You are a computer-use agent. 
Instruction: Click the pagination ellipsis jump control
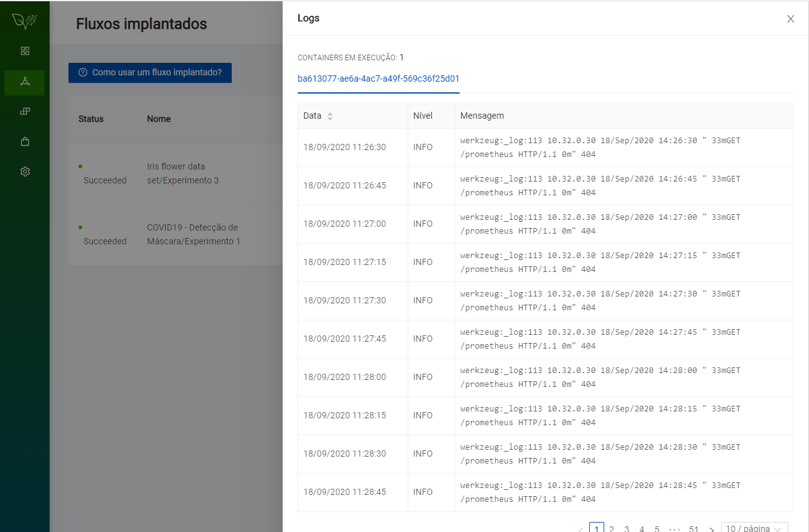[x=675, y=529]
